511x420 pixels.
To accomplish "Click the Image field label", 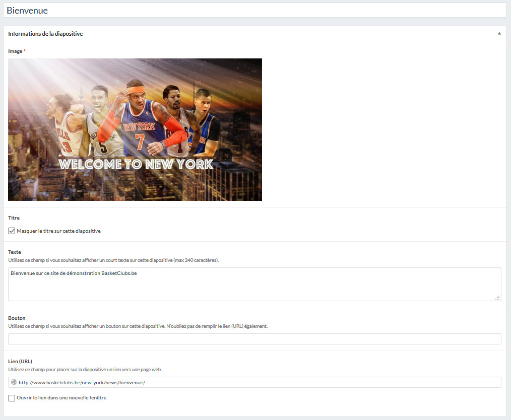I will coord(15,51).
